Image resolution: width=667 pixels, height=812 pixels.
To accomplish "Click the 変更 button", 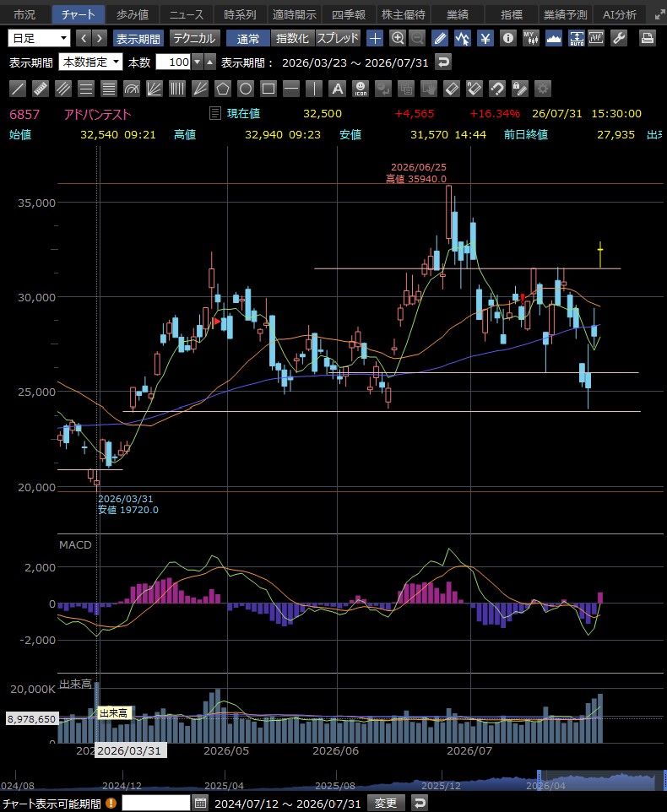I will click(386, 804).
